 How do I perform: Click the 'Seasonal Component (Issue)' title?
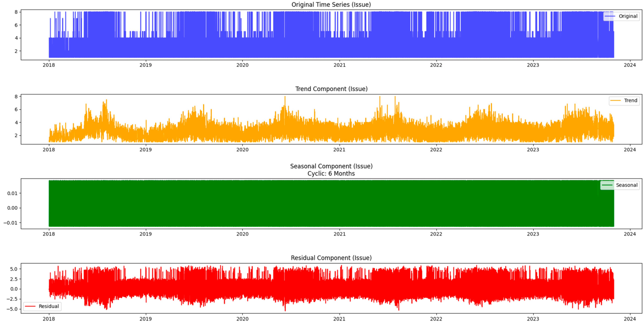pyautogui.click(x=331, y=166)
